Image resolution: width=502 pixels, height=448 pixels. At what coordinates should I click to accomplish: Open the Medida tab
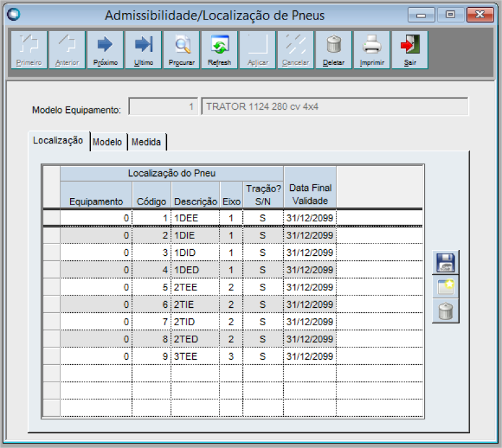coord(146,142)
